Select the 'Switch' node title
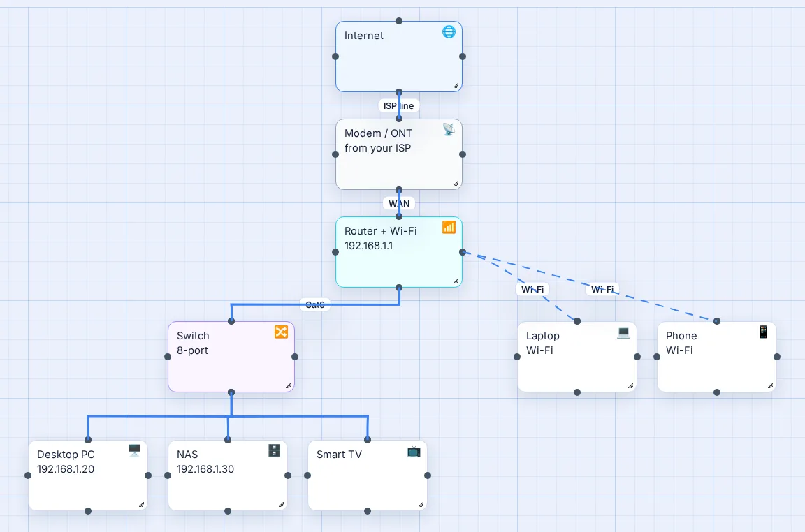 193,336
